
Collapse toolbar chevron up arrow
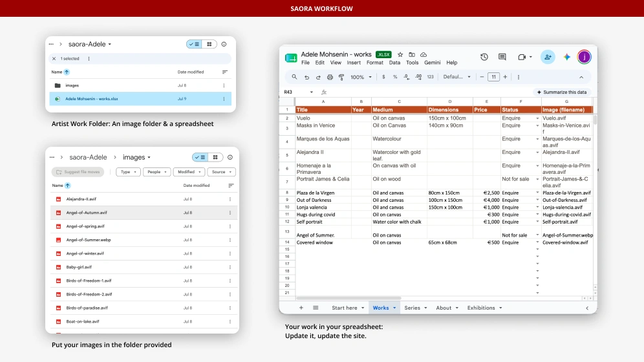581,77
